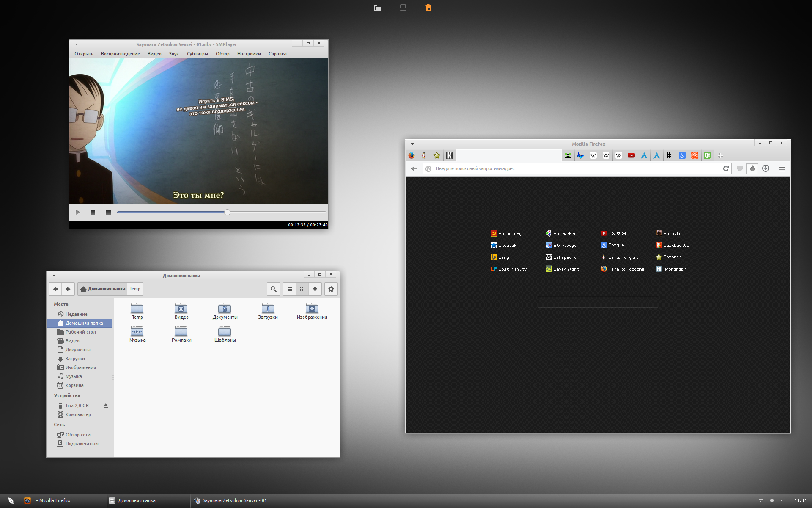Open the file manager gear menu
The image size is (812, 508).
pyautogui.click(x=331, y=289)
